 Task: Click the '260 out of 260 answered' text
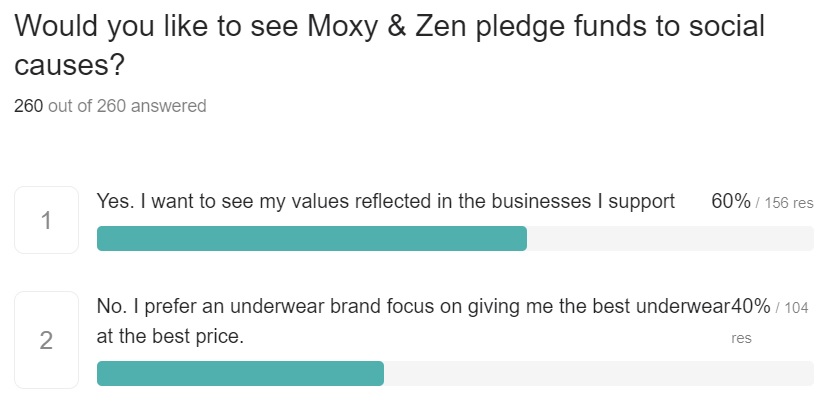click(x=110, y=106)
